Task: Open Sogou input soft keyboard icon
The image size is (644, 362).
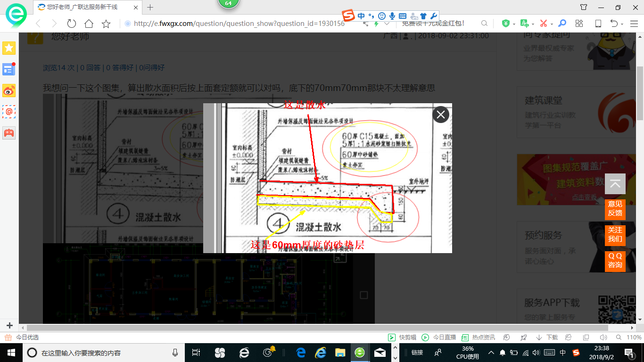Action: (403, 16)
